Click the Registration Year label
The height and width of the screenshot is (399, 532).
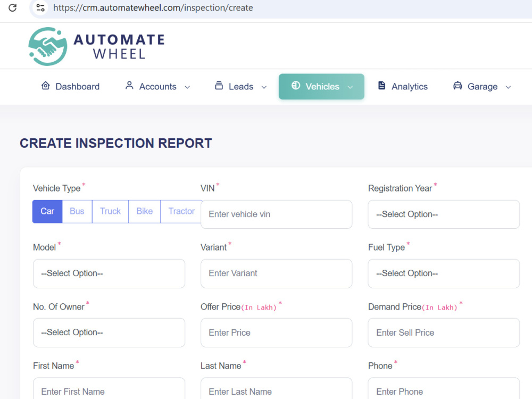pos(400,188)
